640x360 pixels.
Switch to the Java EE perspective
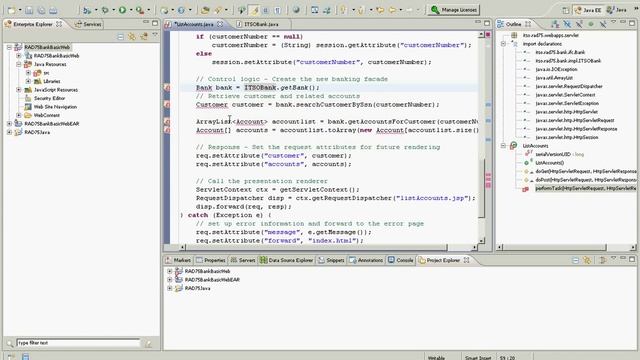[588, 10]
